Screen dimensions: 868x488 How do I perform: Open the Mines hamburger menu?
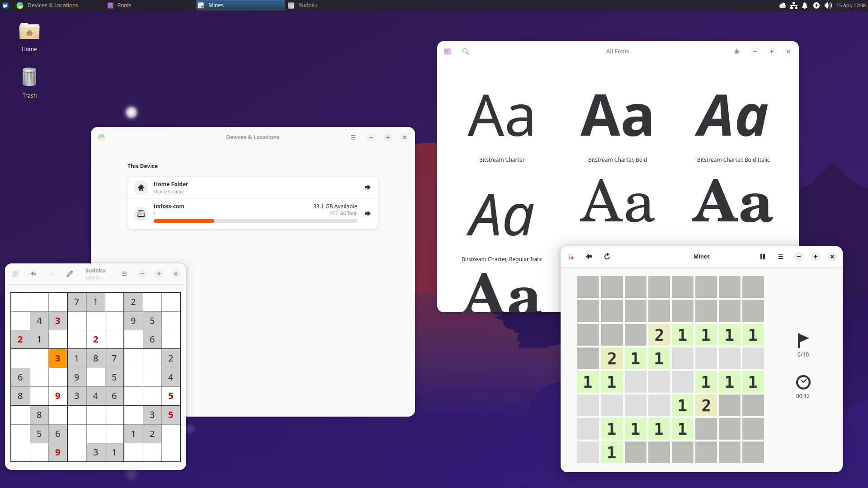coord(781,256)
